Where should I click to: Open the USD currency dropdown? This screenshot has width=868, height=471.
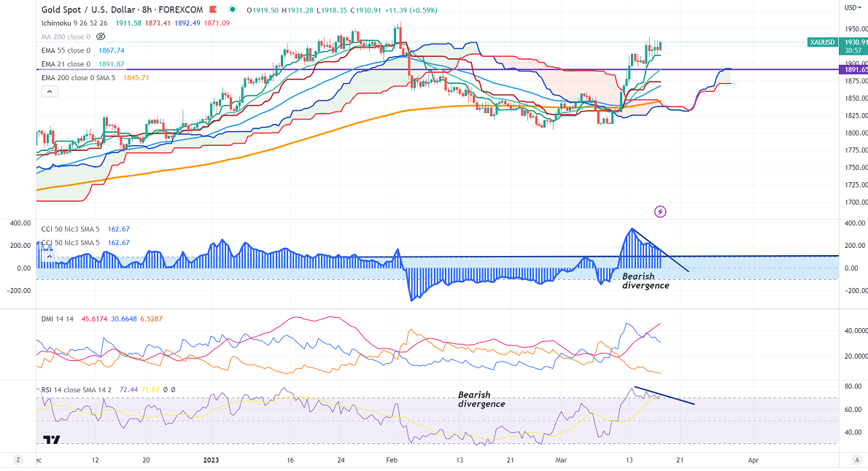(852, 7)
